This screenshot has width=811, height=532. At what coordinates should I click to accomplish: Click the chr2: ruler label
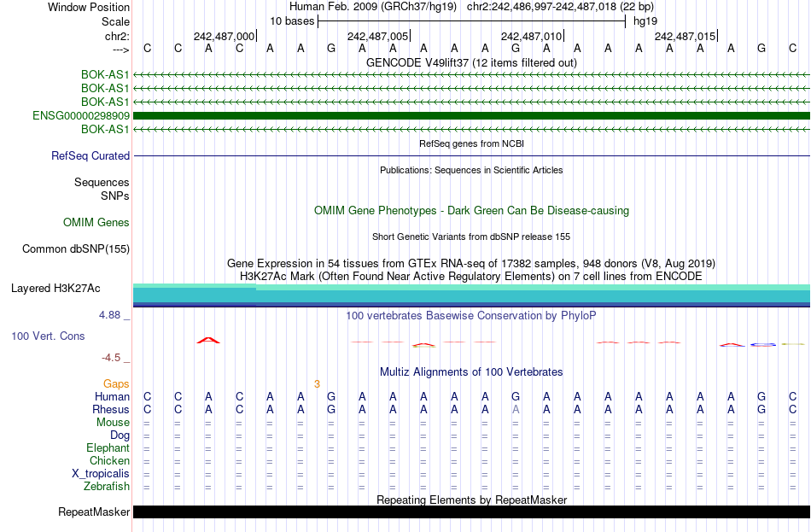coord(117,36)
